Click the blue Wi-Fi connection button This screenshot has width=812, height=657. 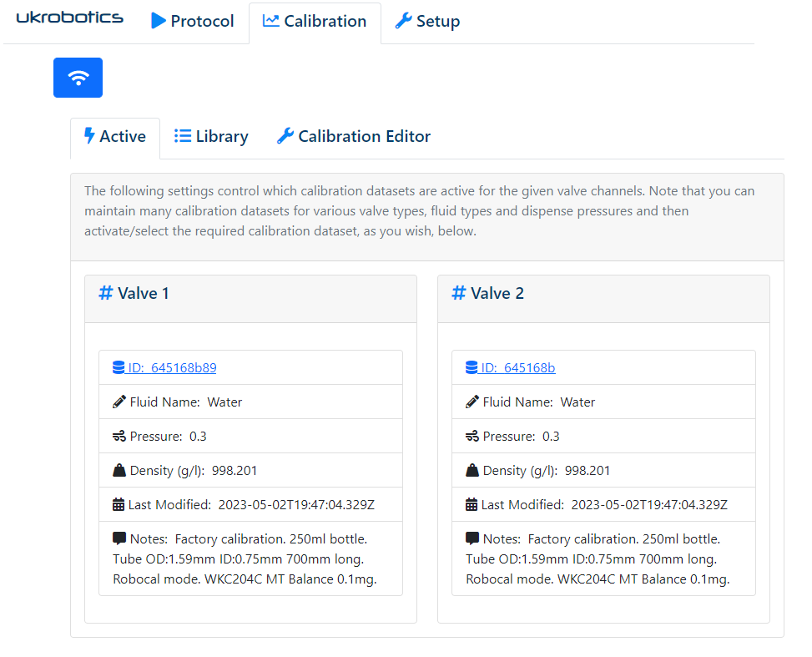pos(78,78)
